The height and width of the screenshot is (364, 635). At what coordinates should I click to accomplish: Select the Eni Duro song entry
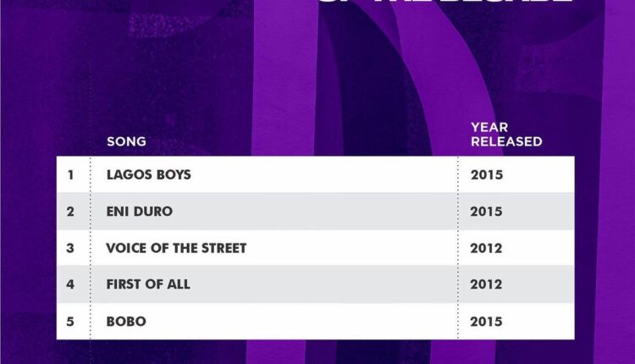point(141,212)
